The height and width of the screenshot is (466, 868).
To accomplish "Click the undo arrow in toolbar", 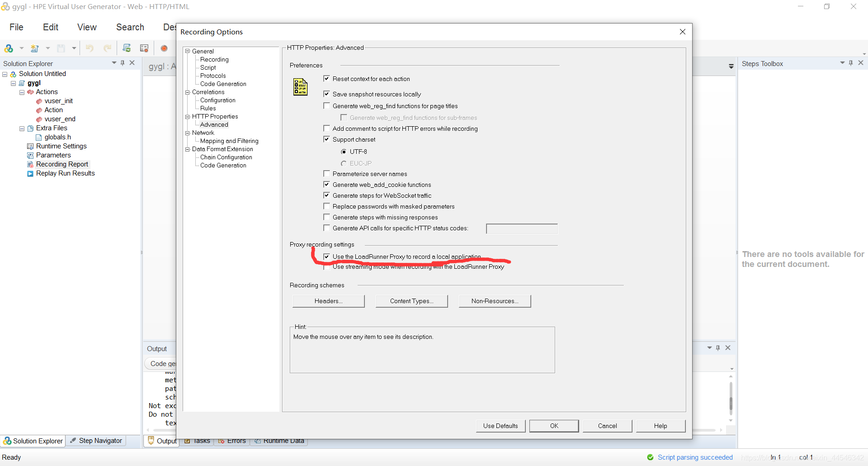I will click(x=90, y=48).
